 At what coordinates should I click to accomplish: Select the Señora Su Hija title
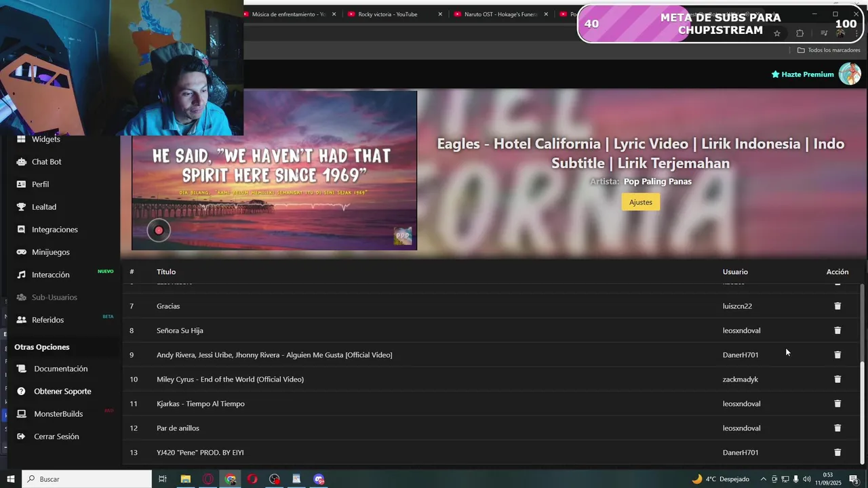[x=180, y=331]
